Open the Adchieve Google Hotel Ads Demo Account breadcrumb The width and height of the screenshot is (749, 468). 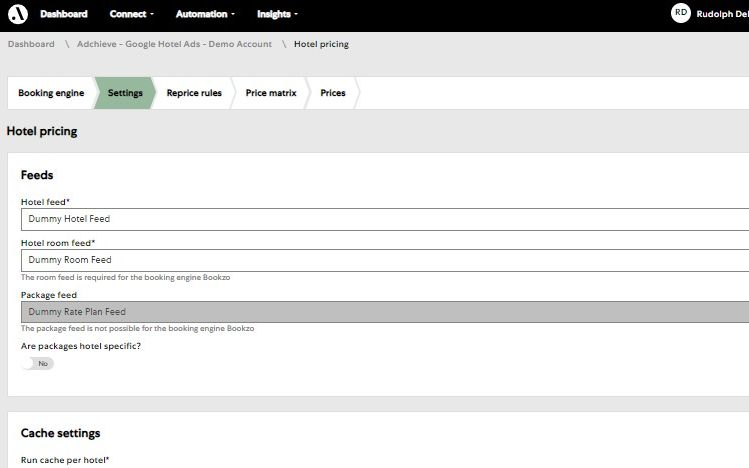tap(174, 44)
